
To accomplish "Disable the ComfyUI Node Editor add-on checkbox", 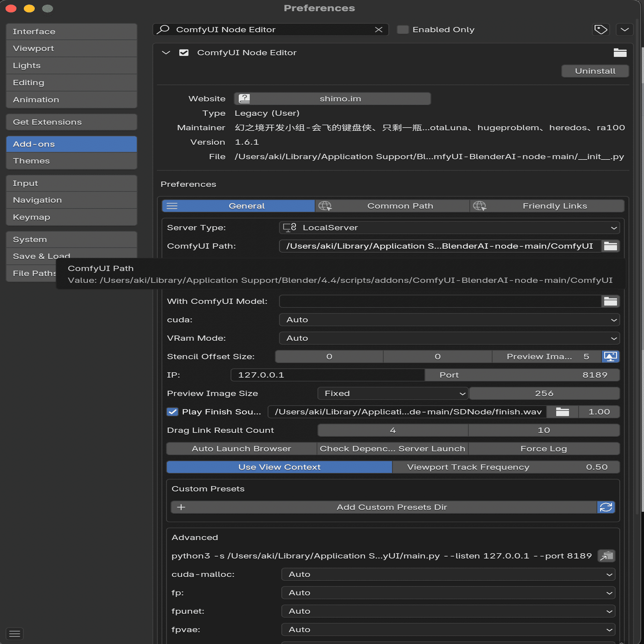I will tap(184, 53).
